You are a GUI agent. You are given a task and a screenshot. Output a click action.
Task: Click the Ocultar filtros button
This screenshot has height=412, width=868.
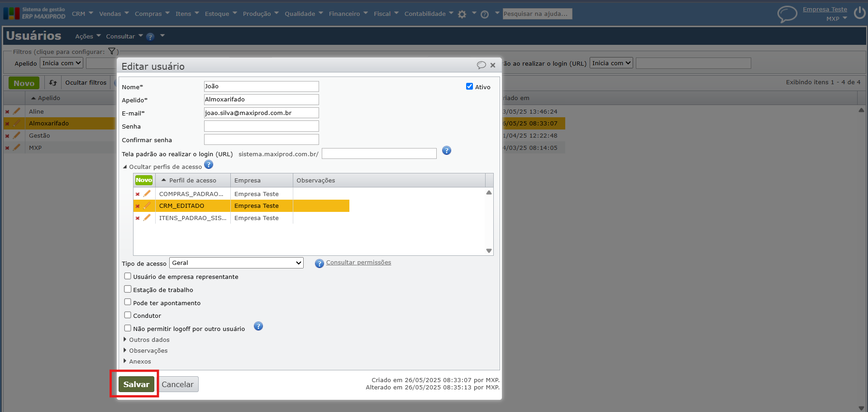pos(86,83)
